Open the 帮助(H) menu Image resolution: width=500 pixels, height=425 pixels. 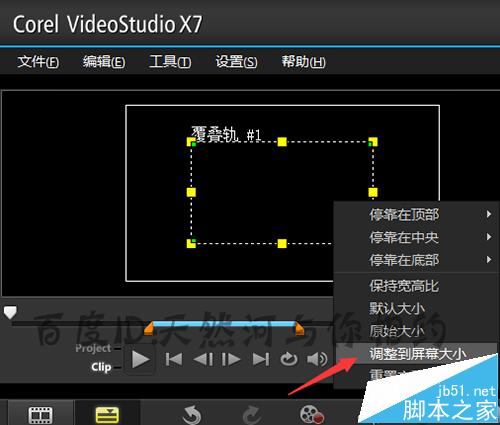coord(303,62)
